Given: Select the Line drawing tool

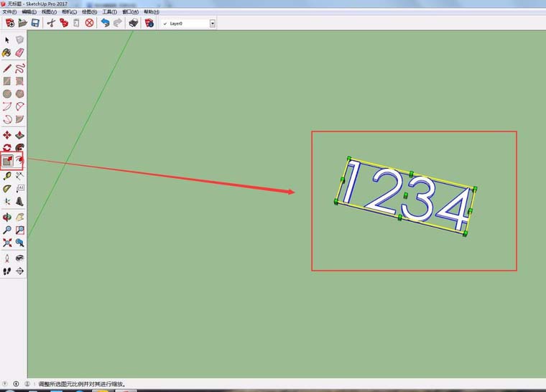Looking at the screenshot, I should click(x=7, y=68).
